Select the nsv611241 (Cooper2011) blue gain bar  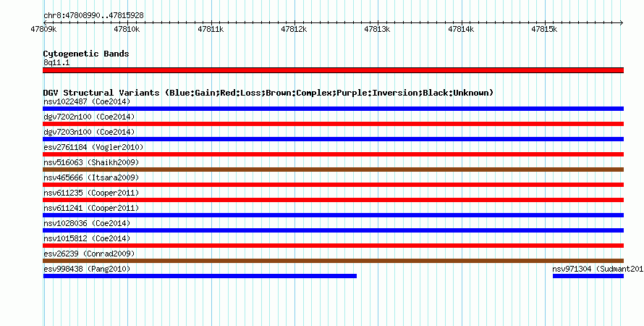(x=333, y=215)
